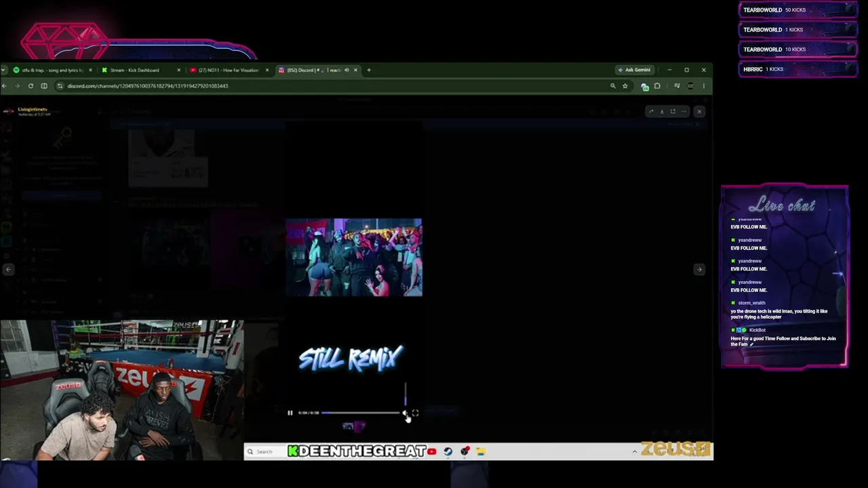Click storm_wraith in Live chat
The height and width of the screenshot is (488, 868).
click(x=751, y=303)
